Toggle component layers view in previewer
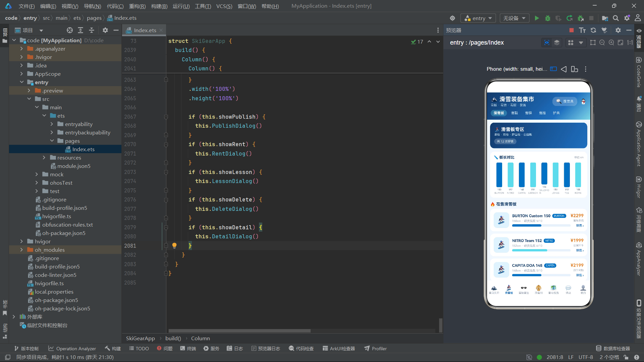 pyautogui.click(x=557, y=43)
